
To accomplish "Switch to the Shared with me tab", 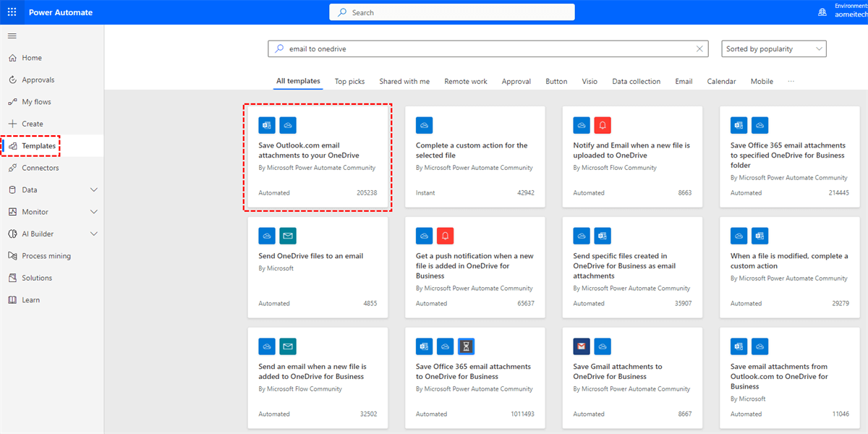I will point(404,82).
